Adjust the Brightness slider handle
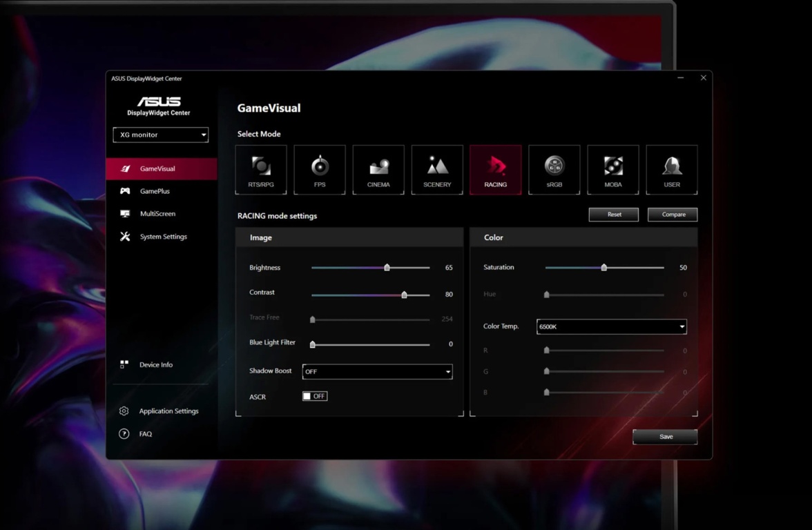 (x=387, y=267)
